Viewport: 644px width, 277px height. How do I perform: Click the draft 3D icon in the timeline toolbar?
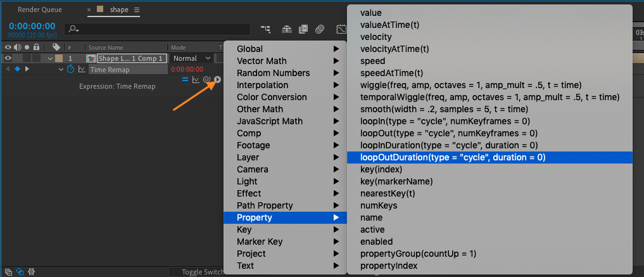pos(286,29)
